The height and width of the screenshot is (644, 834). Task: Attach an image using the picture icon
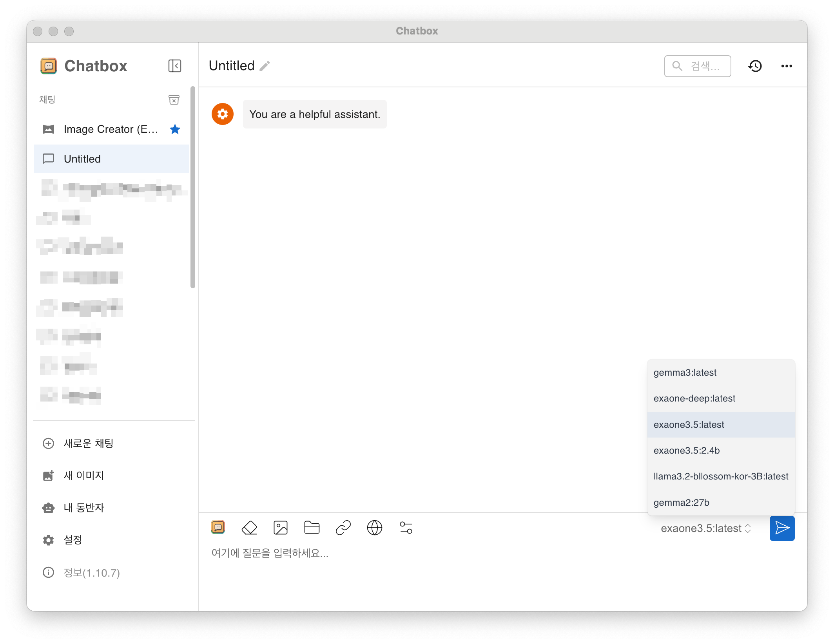tap(281, 528)
